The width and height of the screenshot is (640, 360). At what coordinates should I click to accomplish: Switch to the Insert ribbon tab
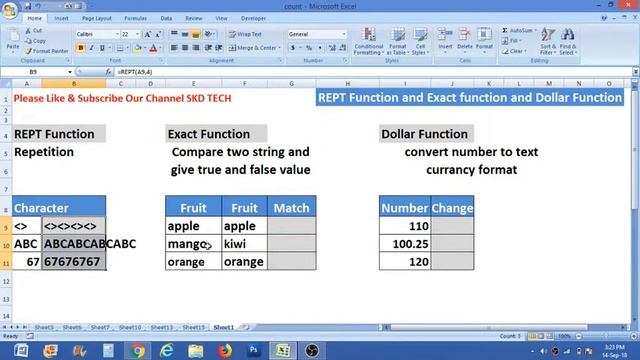coord(61,18)
